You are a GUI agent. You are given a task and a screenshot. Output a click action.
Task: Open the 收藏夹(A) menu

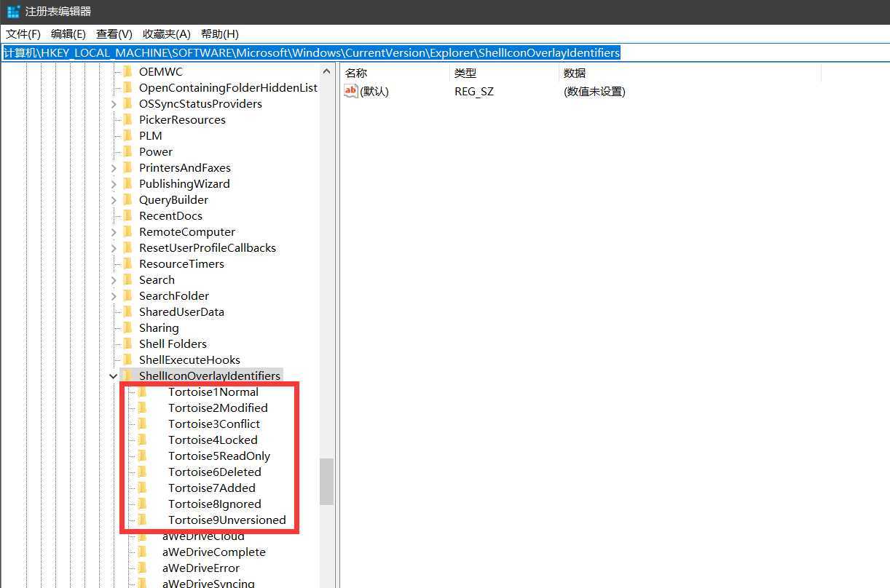click(x=167, y=34)
